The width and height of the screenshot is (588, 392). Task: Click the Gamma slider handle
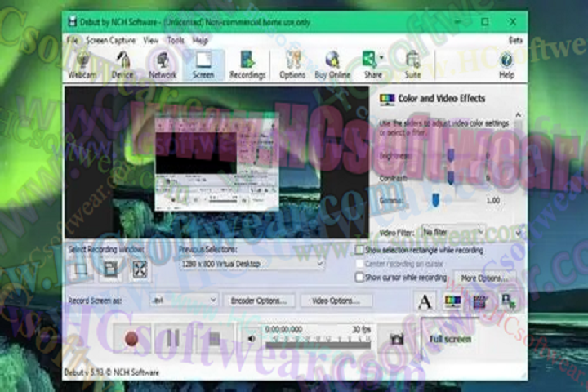pos(437,198)
